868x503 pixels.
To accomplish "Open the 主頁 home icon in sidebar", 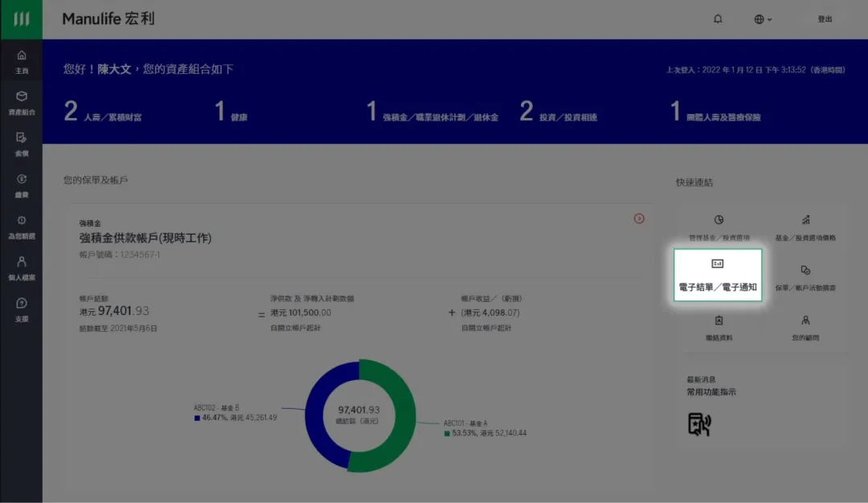I will pyautogui.click(x=21, y=61).
